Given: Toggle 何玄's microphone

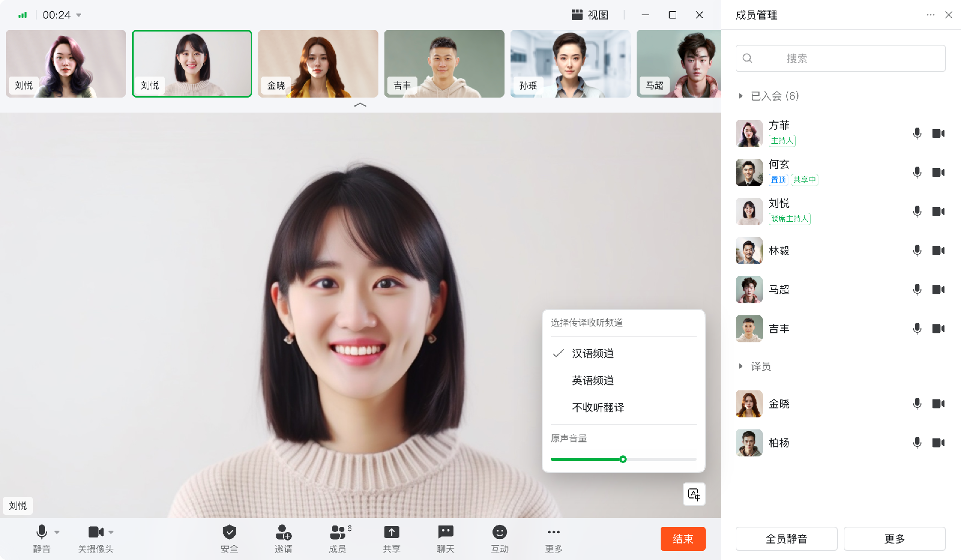Looking at the screenshot, I should (917, 172).
